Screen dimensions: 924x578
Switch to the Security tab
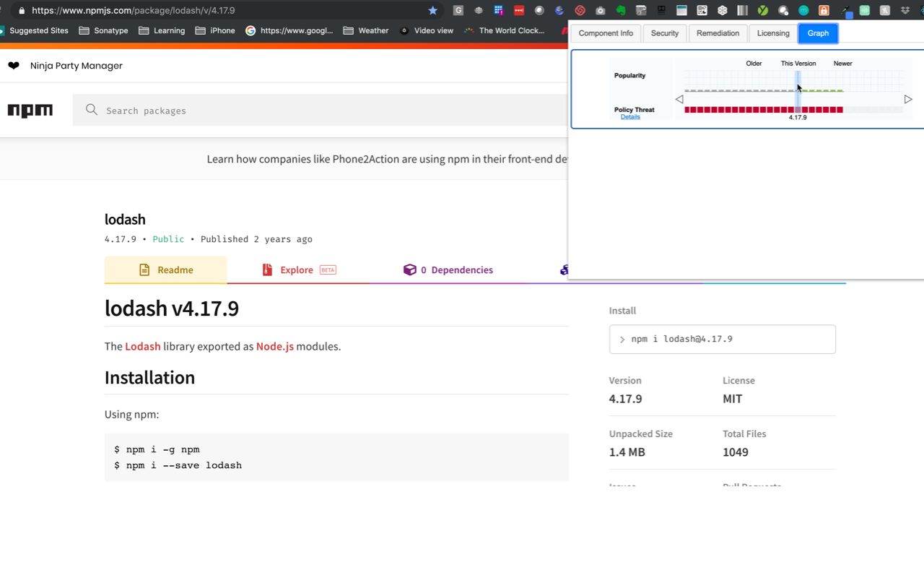[x=664, y=33]
